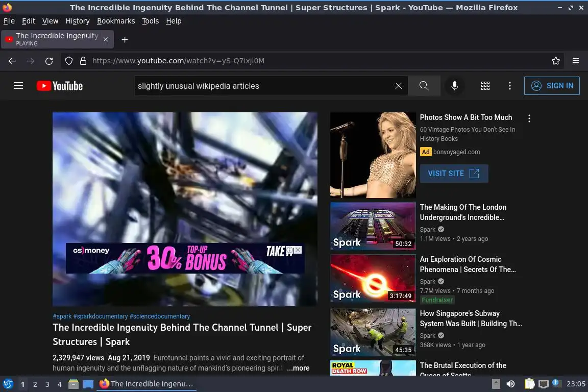
Task: Open The Brutal Execution video title
Action: (463, 369)
